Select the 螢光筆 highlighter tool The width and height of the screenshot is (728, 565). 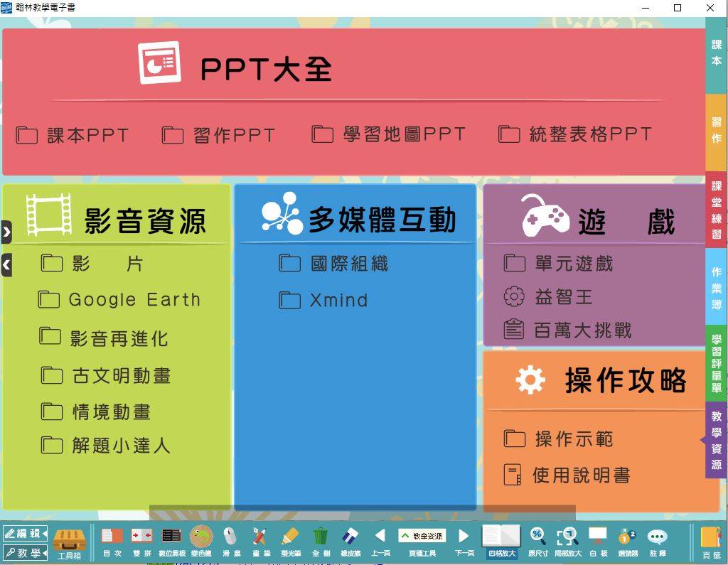291,543
